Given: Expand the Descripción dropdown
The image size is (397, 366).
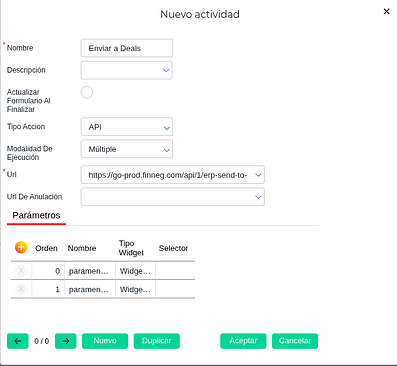Looking at the screenshot, I should pyautogui.click(x=166, y=70).
